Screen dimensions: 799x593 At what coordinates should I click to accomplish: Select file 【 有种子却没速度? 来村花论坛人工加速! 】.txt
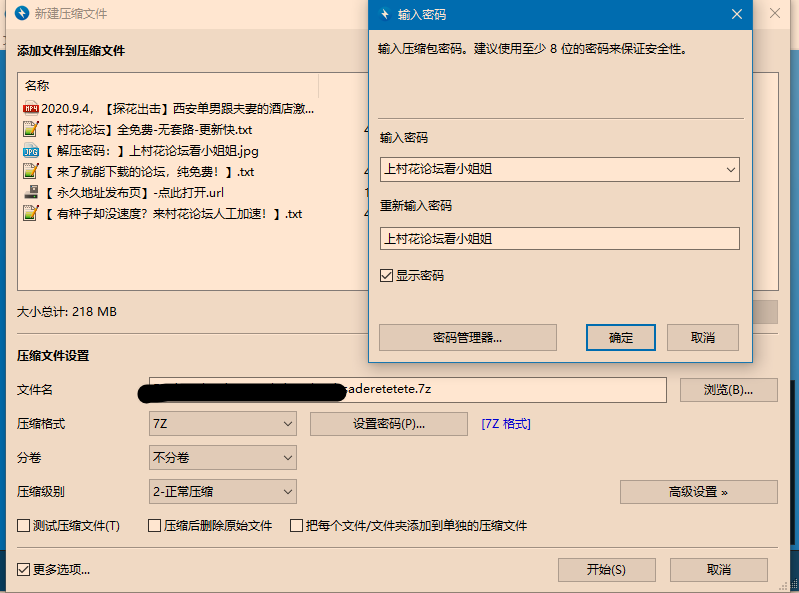(x=173, y=213)
